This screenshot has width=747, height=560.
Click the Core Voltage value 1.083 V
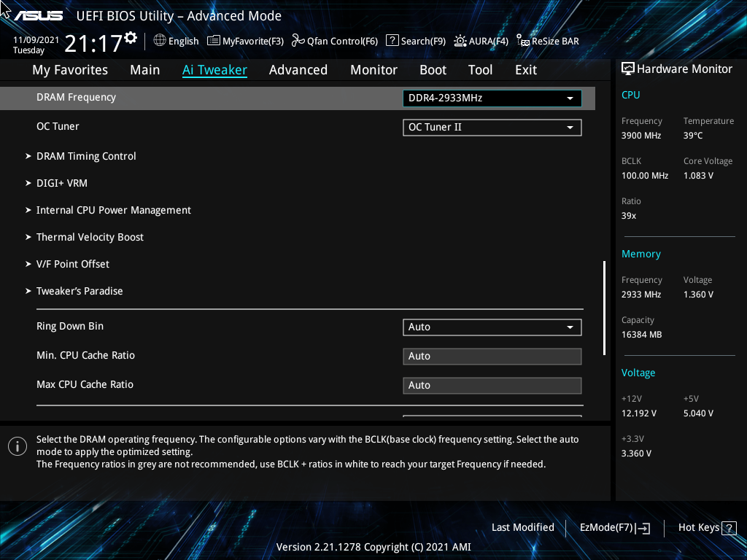(x=698, y=176)
